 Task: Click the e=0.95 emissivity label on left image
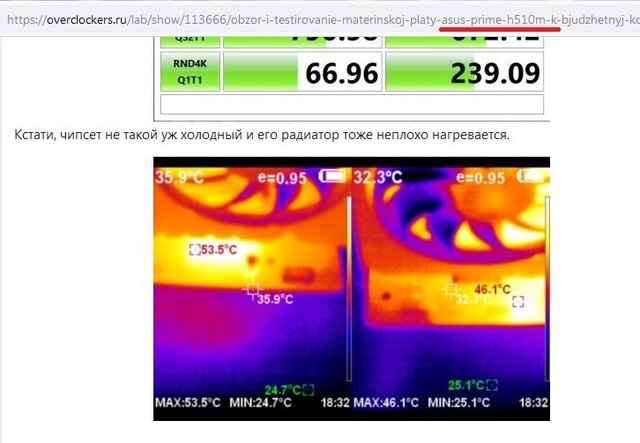(x=282, y=178)
